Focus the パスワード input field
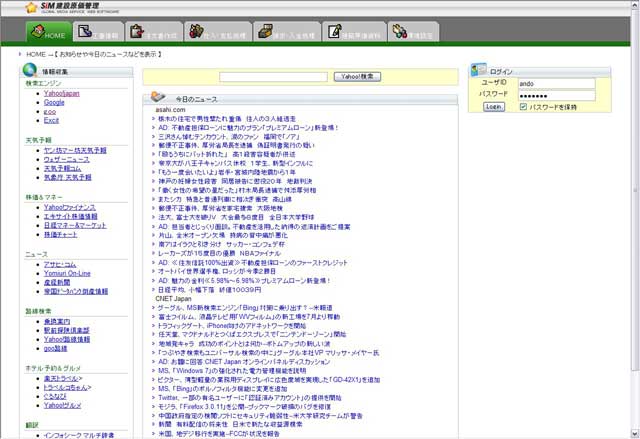Screen dimensions: 640x439 pyautogui.click(x=555, y=95)
